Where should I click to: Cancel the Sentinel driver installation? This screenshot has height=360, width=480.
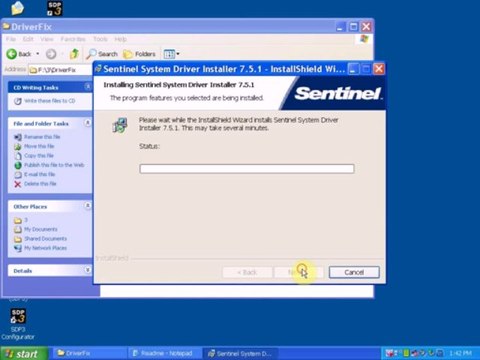[x=354, y=272]
